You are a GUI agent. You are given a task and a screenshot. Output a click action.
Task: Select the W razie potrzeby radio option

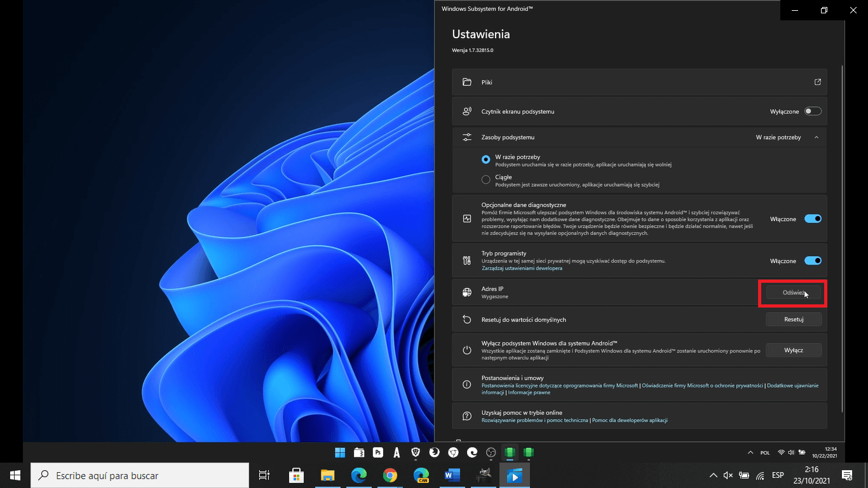coord(486,159)
